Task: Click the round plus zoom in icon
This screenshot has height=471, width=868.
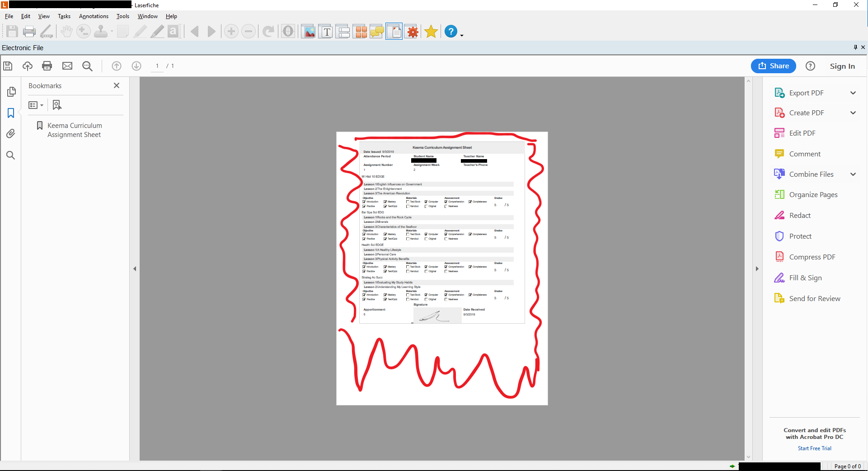Action: [231, 32]
